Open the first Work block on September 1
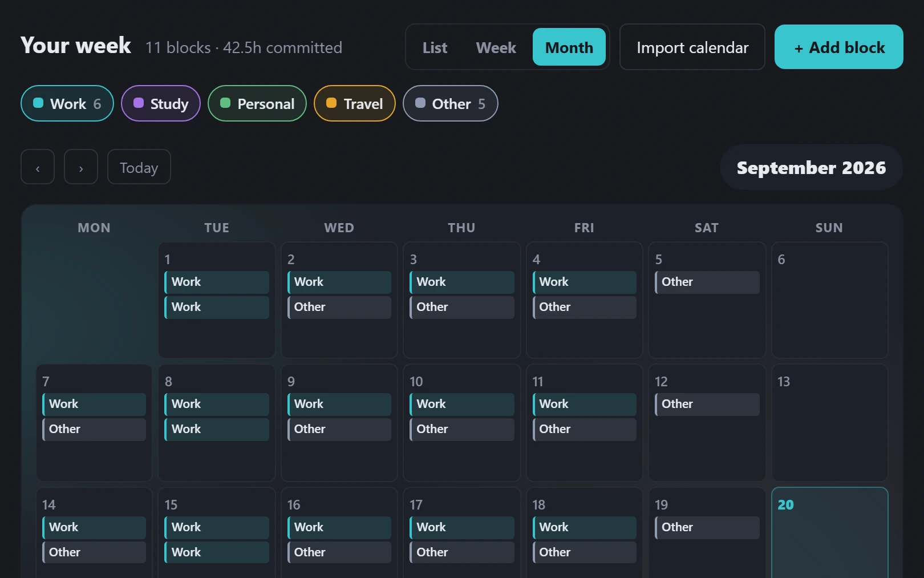The height and width of the screenshot is (578, 924). [x=217, y=282]
